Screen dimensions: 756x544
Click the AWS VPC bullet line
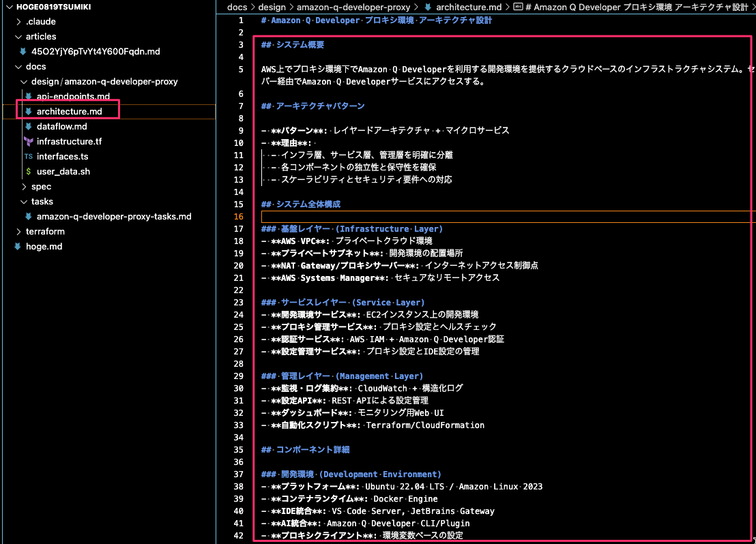click(x=347, y=241)
